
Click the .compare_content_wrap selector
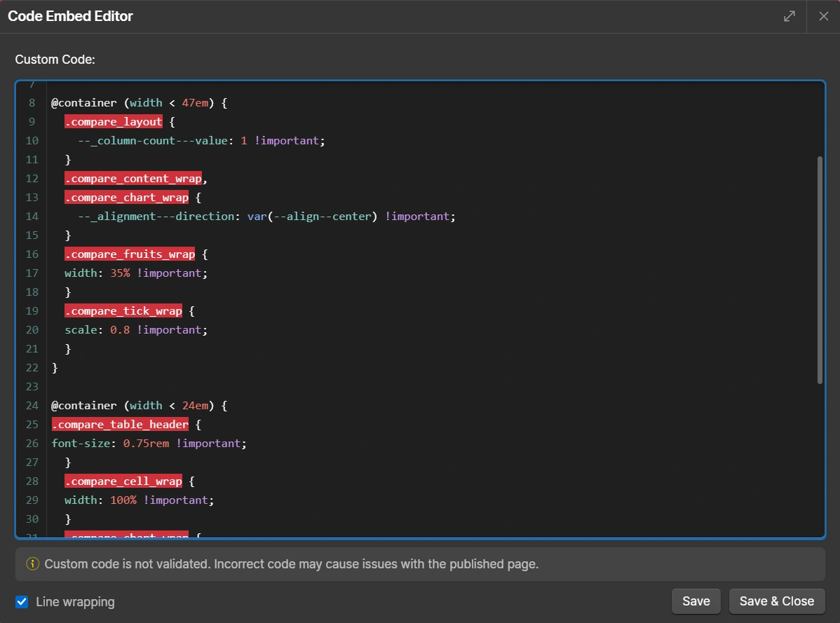pyautogui.click(x=133, y=178)
